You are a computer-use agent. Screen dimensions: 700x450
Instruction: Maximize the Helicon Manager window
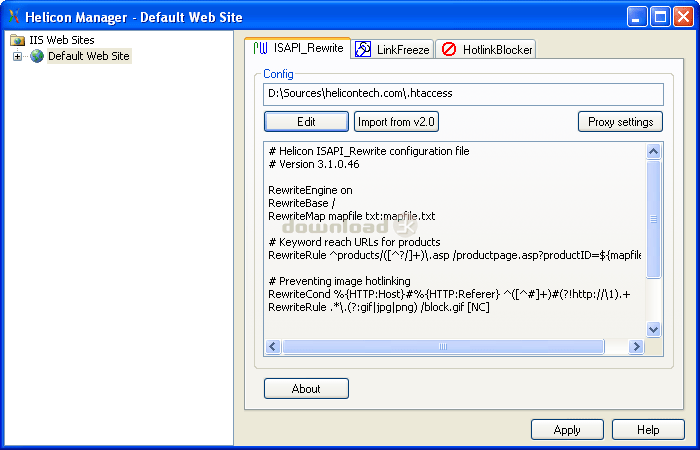(x=660, y=17)
